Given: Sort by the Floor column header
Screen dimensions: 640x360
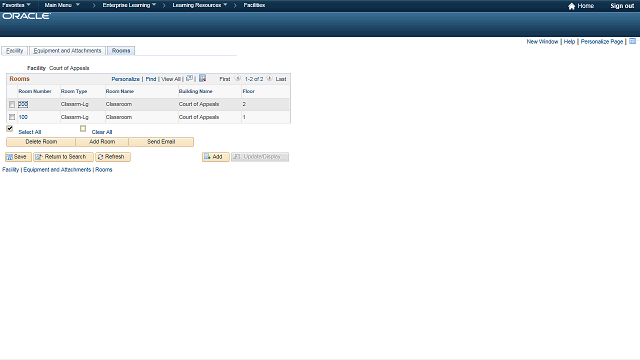Looking at the screenshot, I should click(x=249, y=91).
